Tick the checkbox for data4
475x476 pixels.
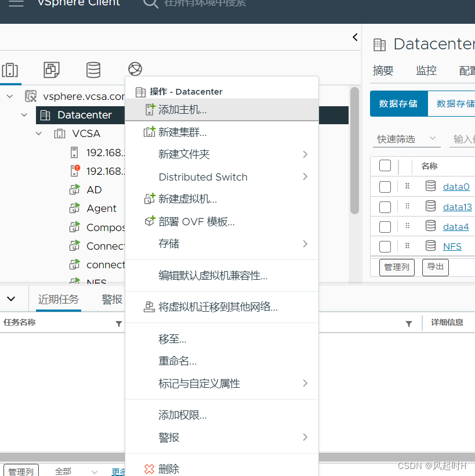click(385, 227)
